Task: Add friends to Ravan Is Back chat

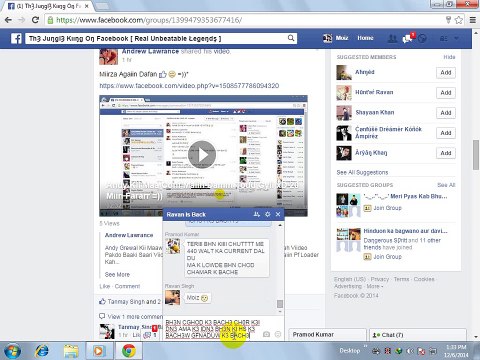Action: pos(256,214)
